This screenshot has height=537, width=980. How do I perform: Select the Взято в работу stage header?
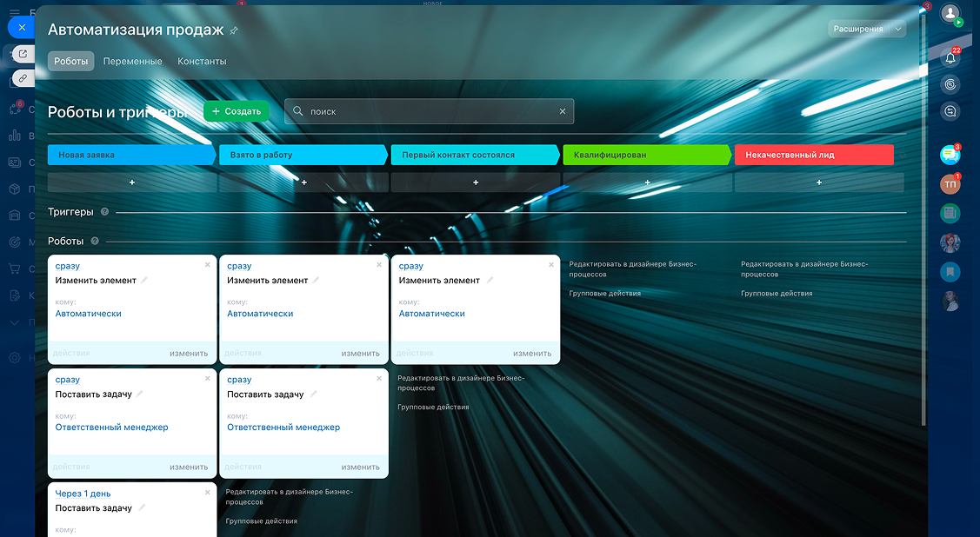(303, 155)
